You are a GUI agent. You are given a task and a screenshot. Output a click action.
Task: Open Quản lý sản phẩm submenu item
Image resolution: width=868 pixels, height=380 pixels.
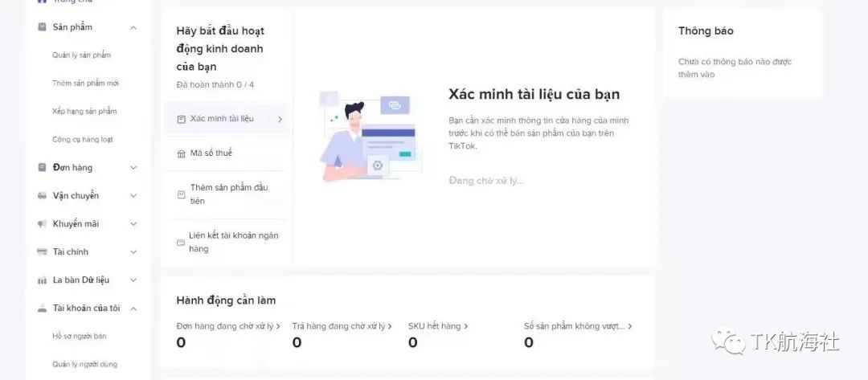tap(81, 55)
